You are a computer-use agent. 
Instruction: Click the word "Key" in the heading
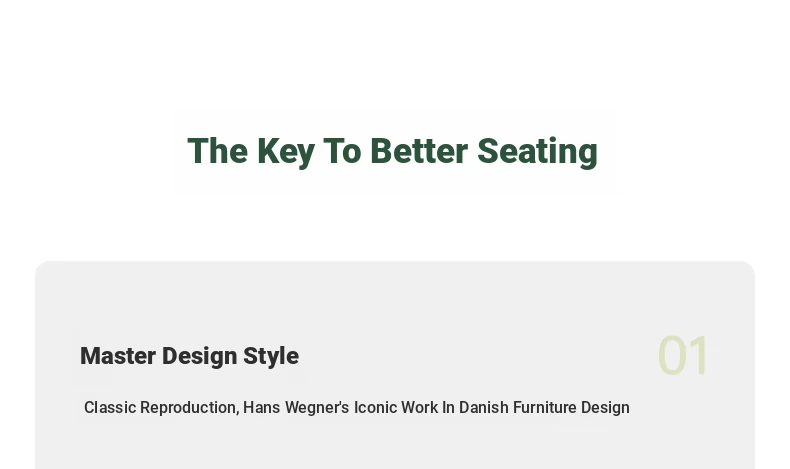[286, 152]
